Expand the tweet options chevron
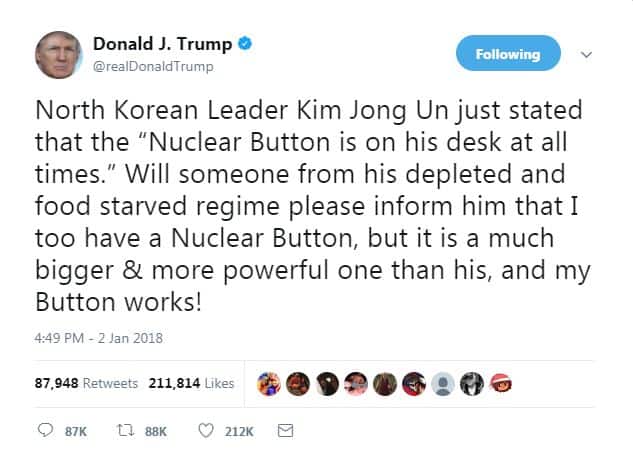Image resolution: width=633 pixels, height=469 pixels. click(x=586, y=54)
